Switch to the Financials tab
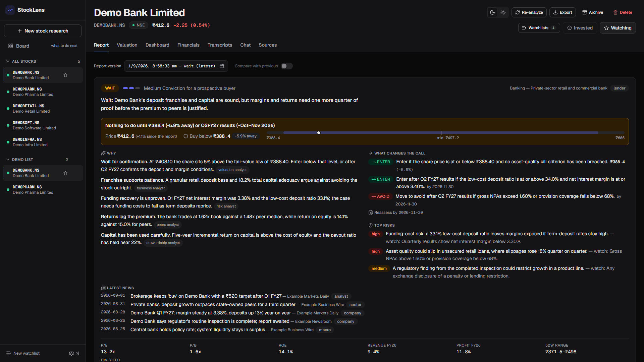 point(189,45)
